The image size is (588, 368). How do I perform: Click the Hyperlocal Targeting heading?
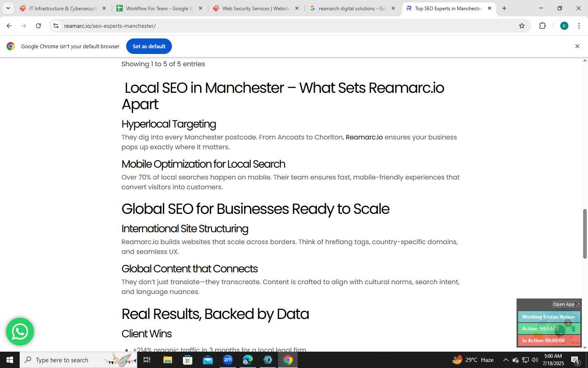[169, 124]
